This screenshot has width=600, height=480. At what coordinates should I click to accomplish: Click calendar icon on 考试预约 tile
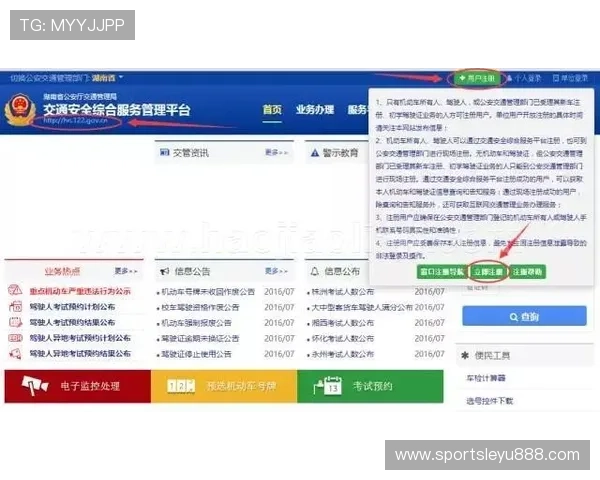[328, 386]
